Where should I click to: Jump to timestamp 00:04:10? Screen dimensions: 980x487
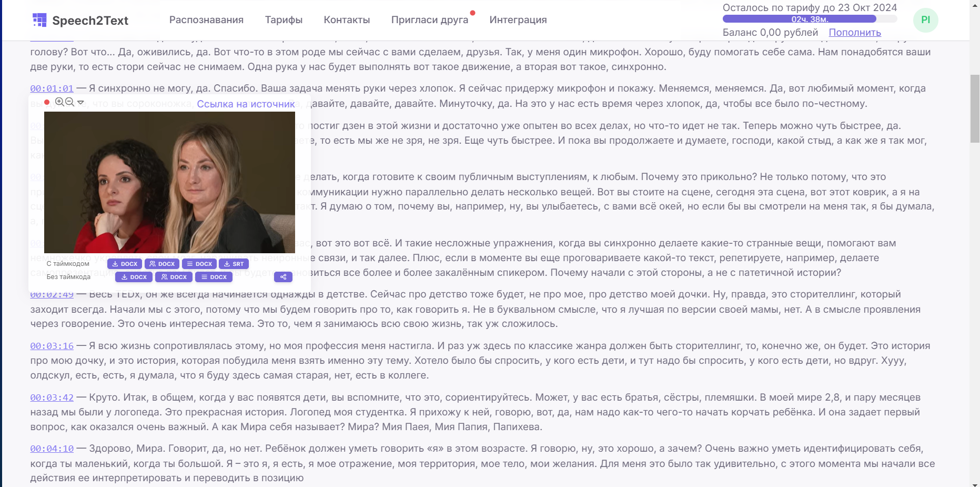click(x=52, y=449)
